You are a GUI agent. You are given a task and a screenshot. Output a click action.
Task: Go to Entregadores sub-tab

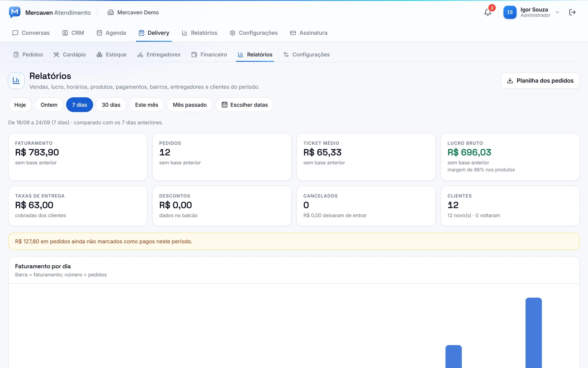click(159, 54)
